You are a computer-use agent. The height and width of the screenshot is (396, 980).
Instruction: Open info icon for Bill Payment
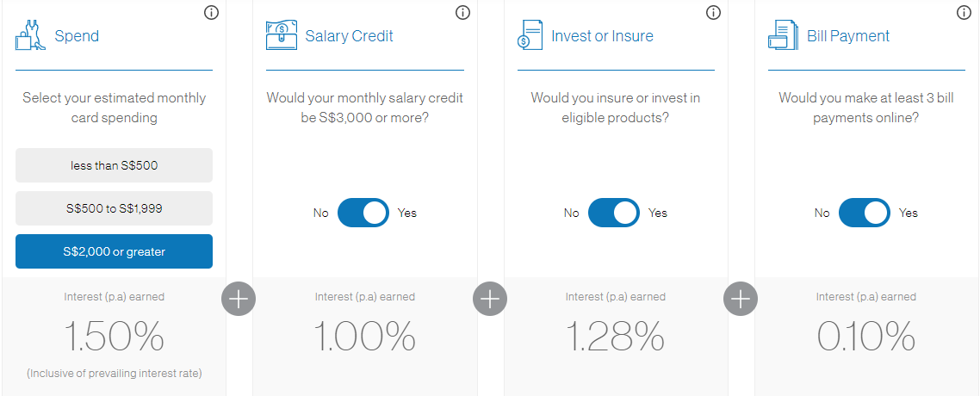(964, 12)
